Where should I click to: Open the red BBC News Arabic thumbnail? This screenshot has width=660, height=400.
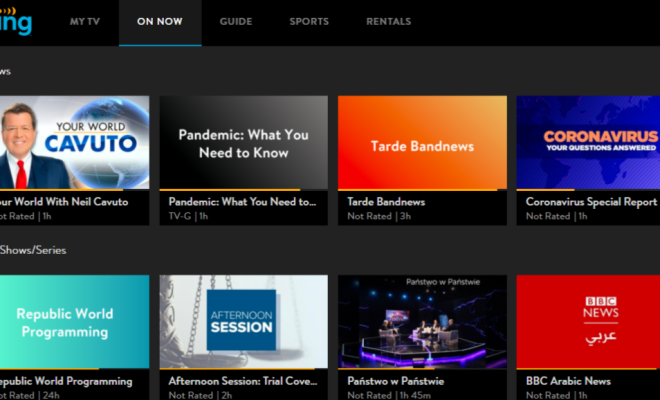point(588,322)
